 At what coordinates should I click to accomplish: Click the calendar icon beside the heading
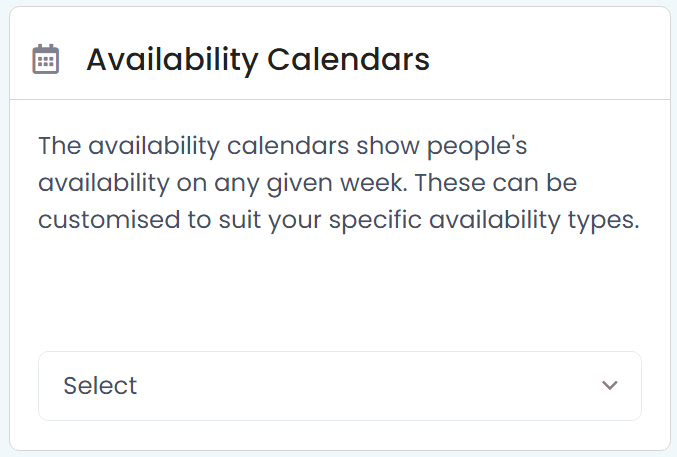click(46, 59)
